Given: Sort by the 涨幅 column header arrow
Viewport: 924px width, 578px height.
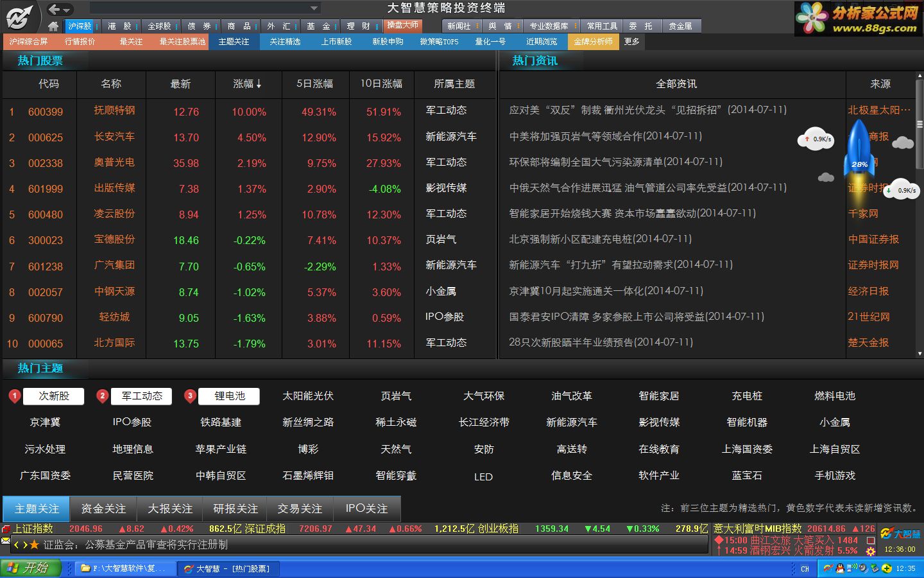Looking at the screenshot, I should 259,83.
